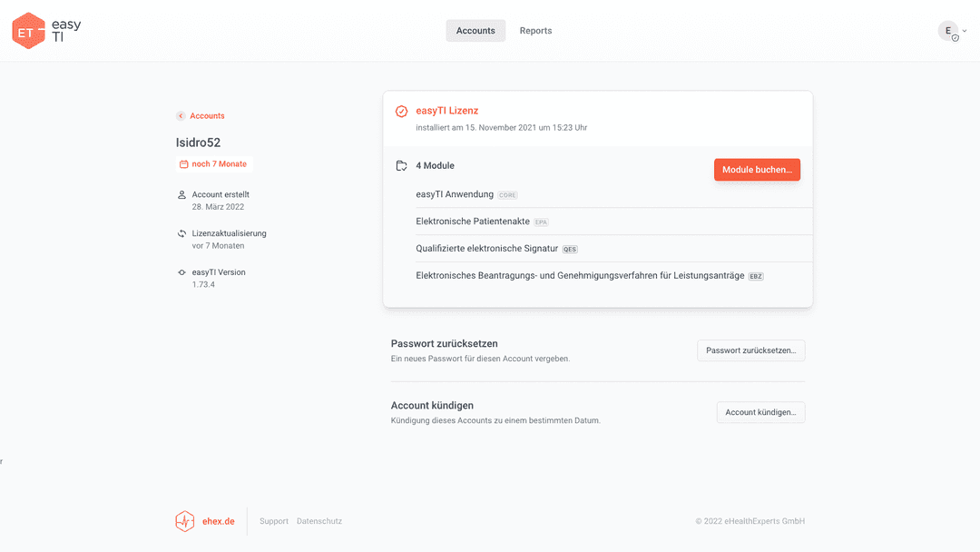Viewport: 980px width, 552px height.
Task: Click the ehex.de heartbeat logo icon
Action: pyautogui.click(x=184, y=521)
